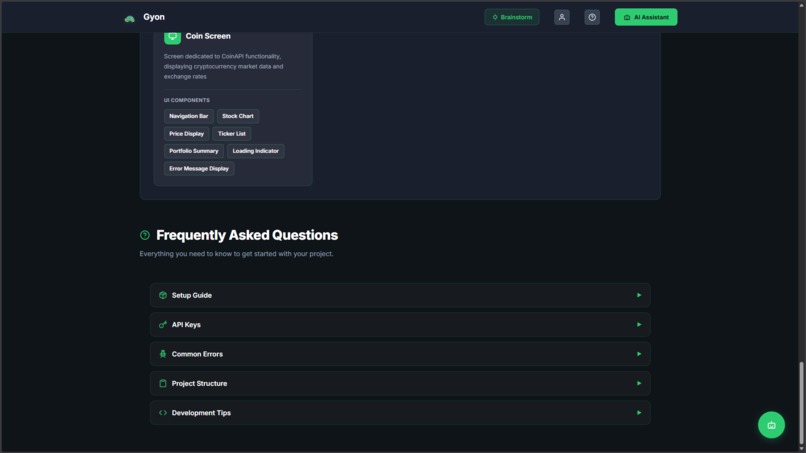Click the Common Errors bug icon
The width and height of the screenshot is (806, 453).
pyautogui.click(x=163, y=354)
